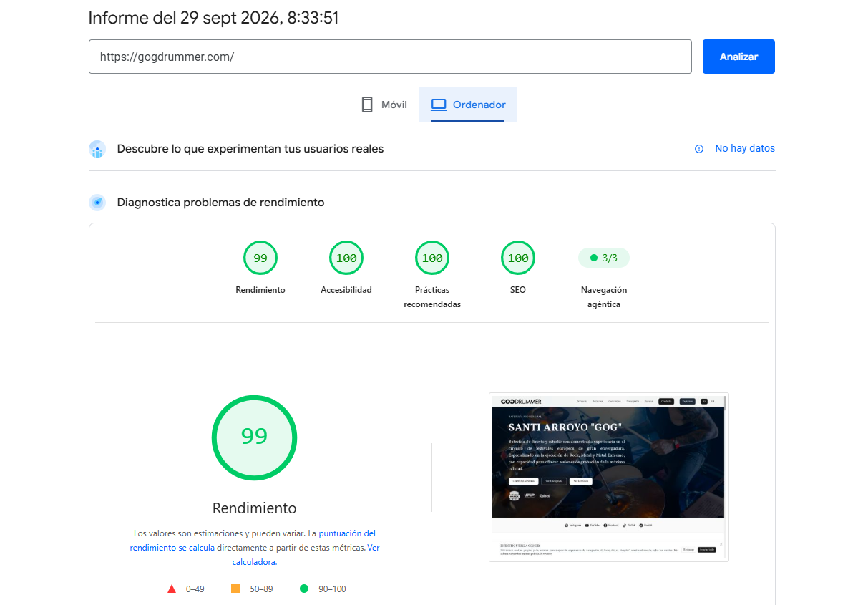Click Descubre lo que experimentan tus usuarios reales
868x605 pixels.
[x=250, y=149]
